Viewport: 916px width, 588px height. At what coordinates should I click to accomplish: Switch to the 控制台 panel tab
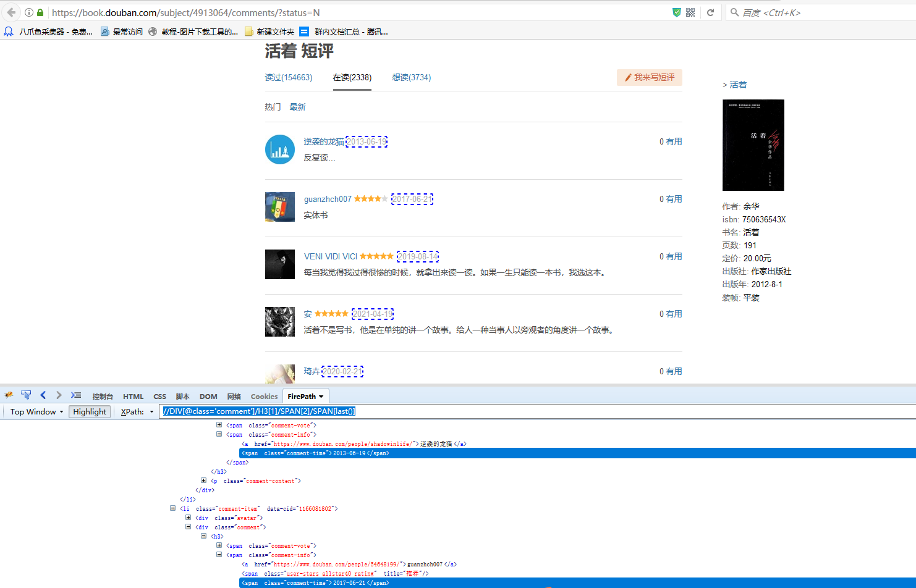(103, 397)
